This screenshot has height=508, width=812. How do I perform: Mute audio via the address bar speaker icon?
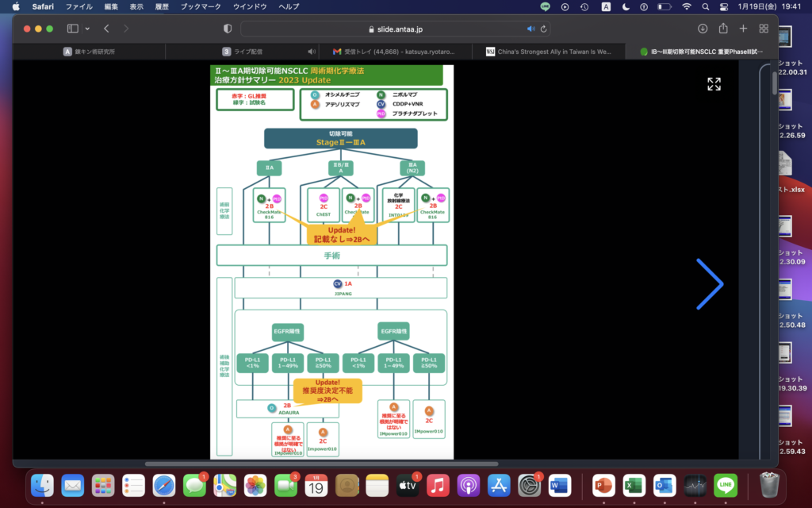(530, 29)
